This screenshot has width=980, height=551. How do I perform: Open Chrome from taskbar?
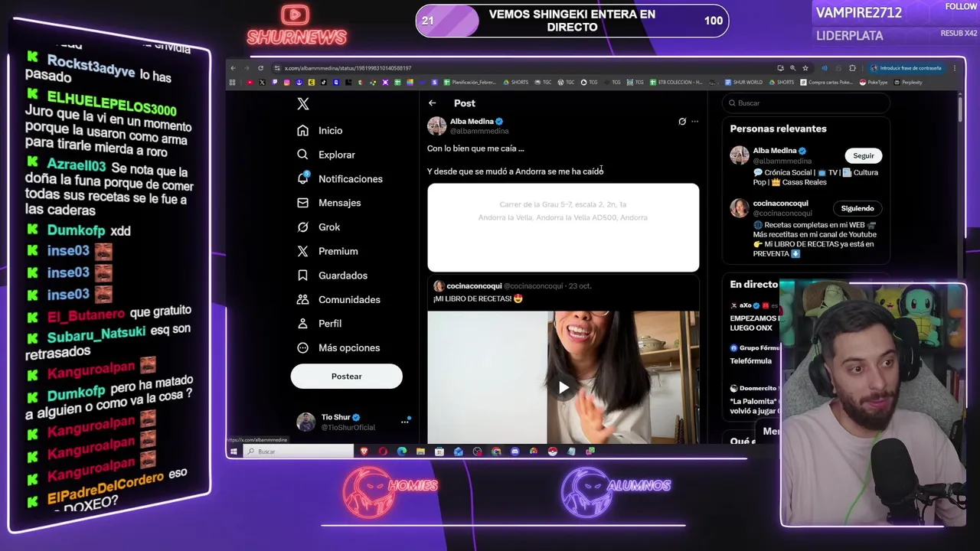(496, 452)
